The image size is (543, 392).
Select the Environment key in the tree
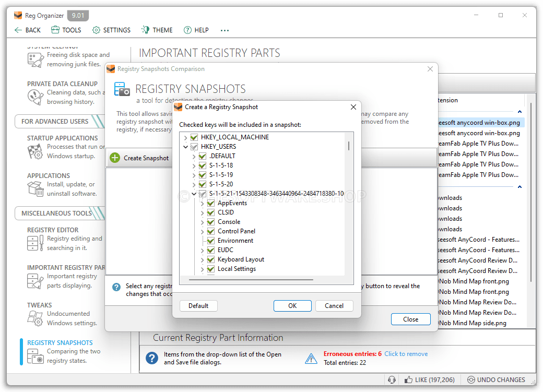point(235,240)
